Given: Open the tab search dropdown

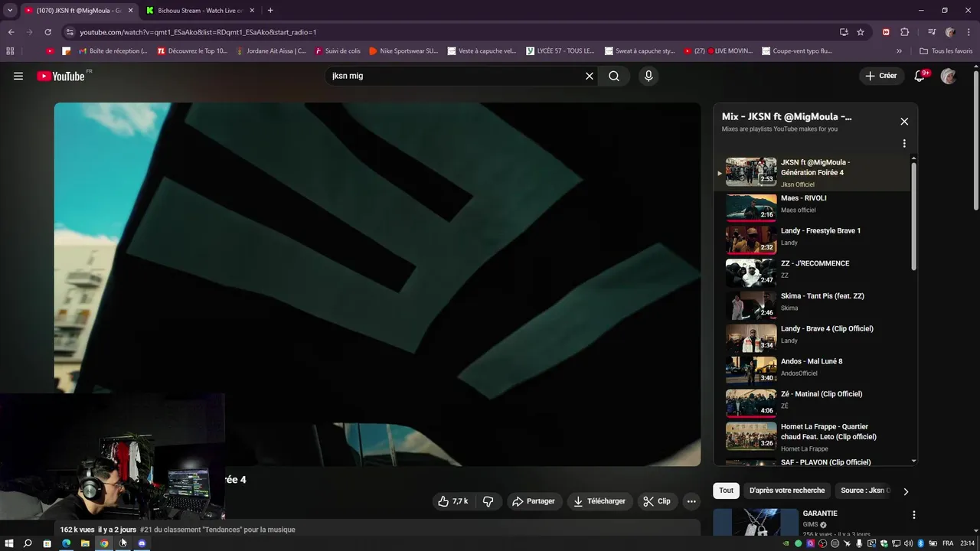Looking at the screenshot, I should pos(10,11).
